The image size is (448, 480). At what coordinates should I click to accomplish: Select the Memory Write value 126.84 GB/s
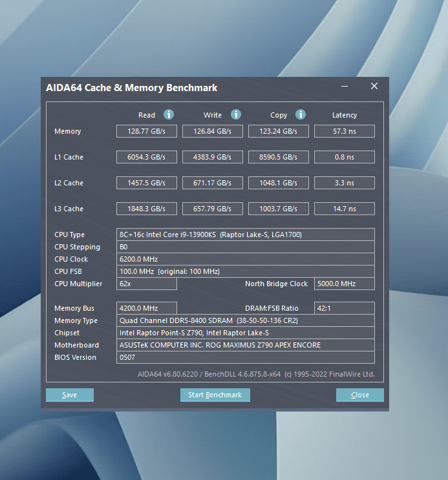(212, 131)
